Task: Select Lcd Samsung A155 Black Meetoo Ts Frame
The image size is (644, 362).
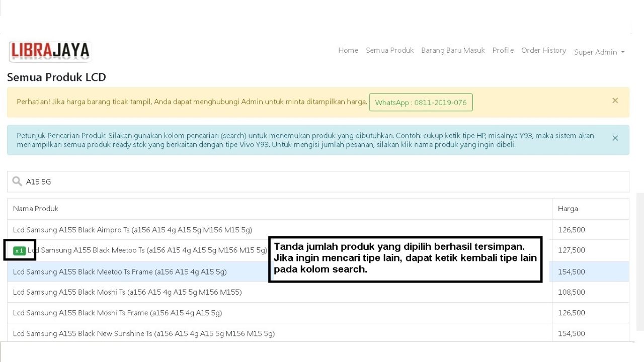Action: (x=120, y=271)
